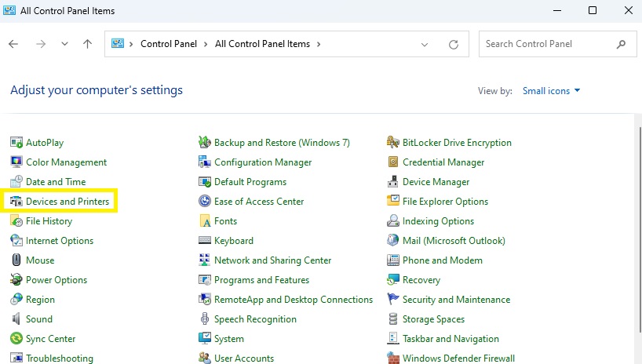Expand the chevron after Control Panel breadcrumb
The image size is (642, 364).
point(206,44)
